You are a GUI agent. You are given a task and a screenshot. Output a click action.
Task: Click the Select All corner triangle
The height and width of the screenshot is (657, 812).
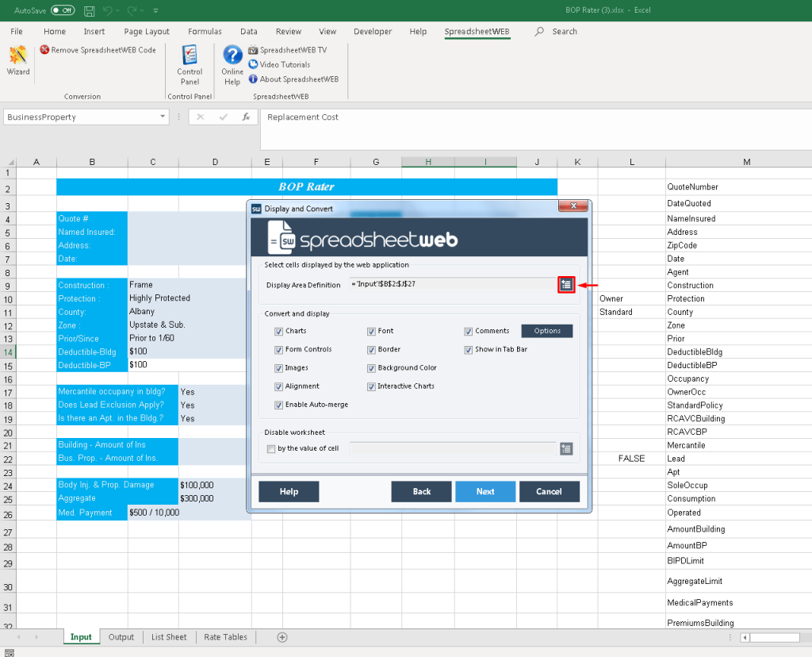tap(10, 162)
